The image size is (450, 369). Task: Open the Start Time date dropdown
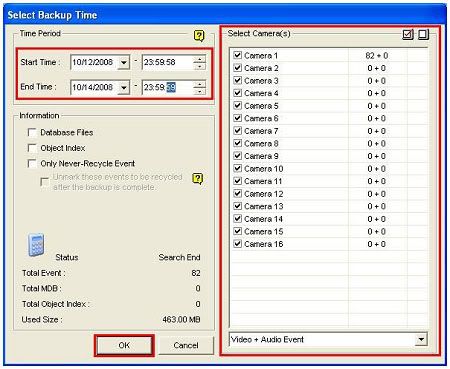click(x=123, y=62)
